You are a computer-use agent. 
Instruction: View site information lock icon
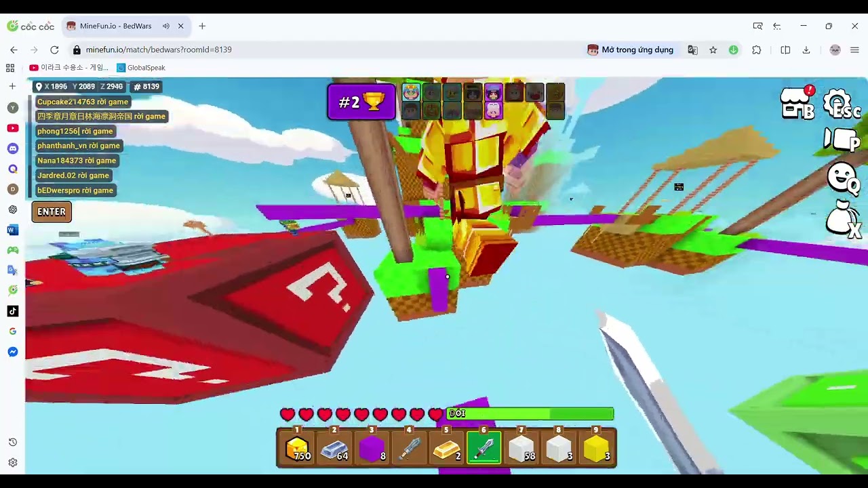point(77,50)
